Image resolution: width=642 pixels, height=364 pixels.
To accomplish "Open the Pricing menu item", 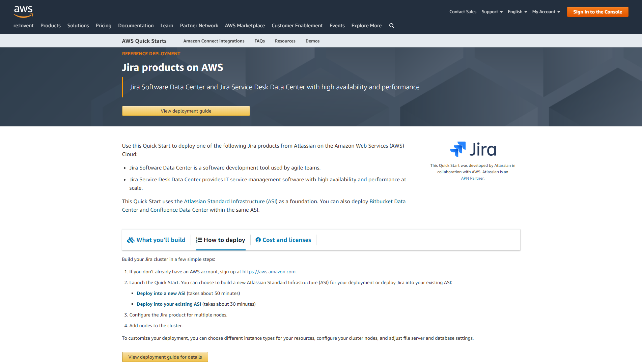I will pyautogui.click(x=103, y=26).
